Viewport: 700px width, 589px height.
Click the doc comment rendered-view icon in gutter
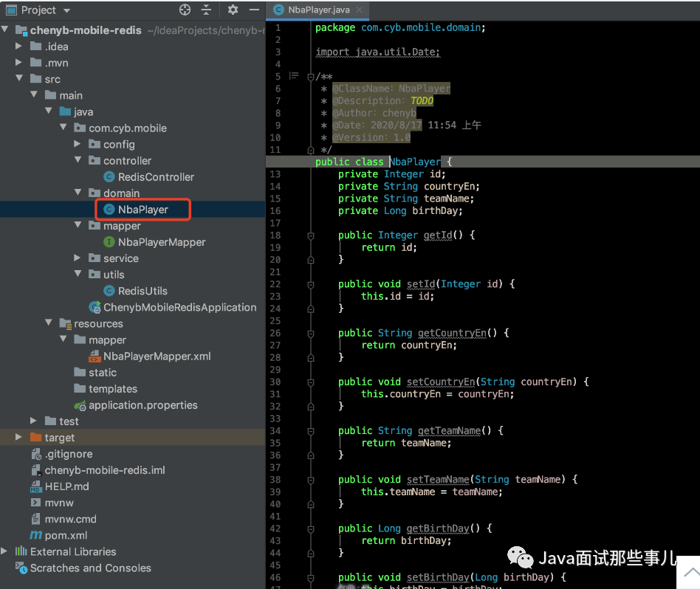(x=294, y=76)
